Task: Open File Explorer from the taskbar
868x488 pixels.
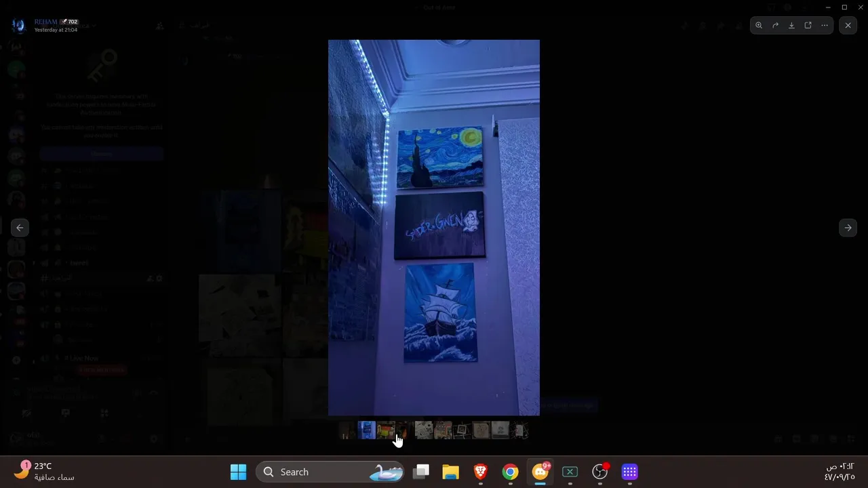Action: [450, 472]
